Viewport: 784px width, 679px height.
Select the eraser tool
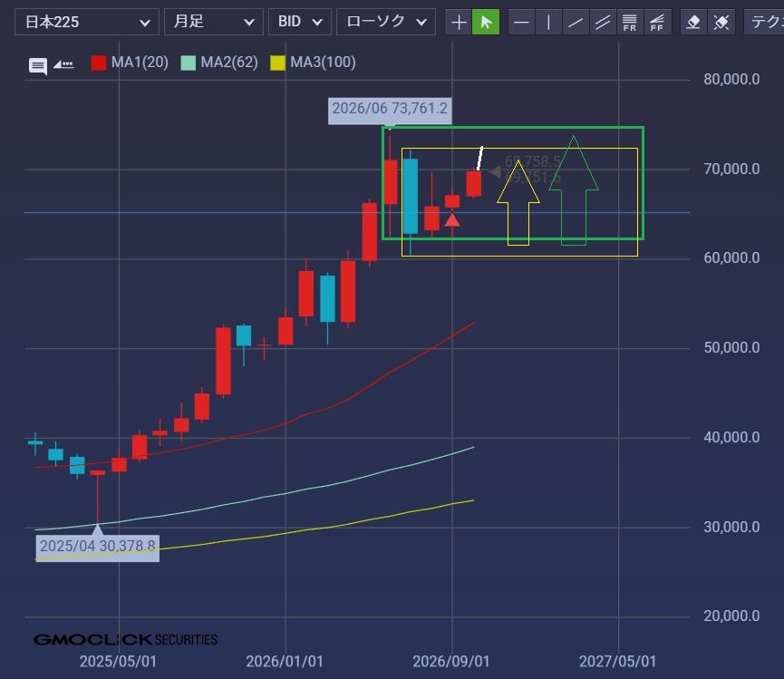[x=694, y=22]
